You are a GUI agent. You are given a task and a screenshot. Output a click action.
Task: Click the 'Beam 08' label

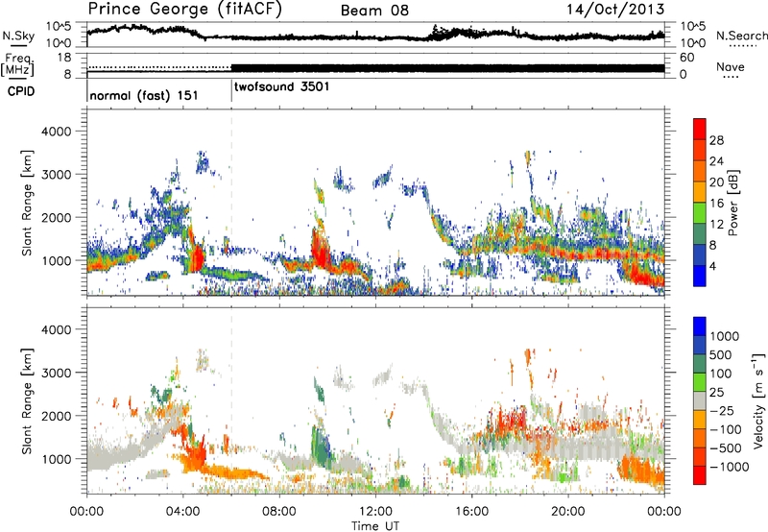(x=374, y=11)
